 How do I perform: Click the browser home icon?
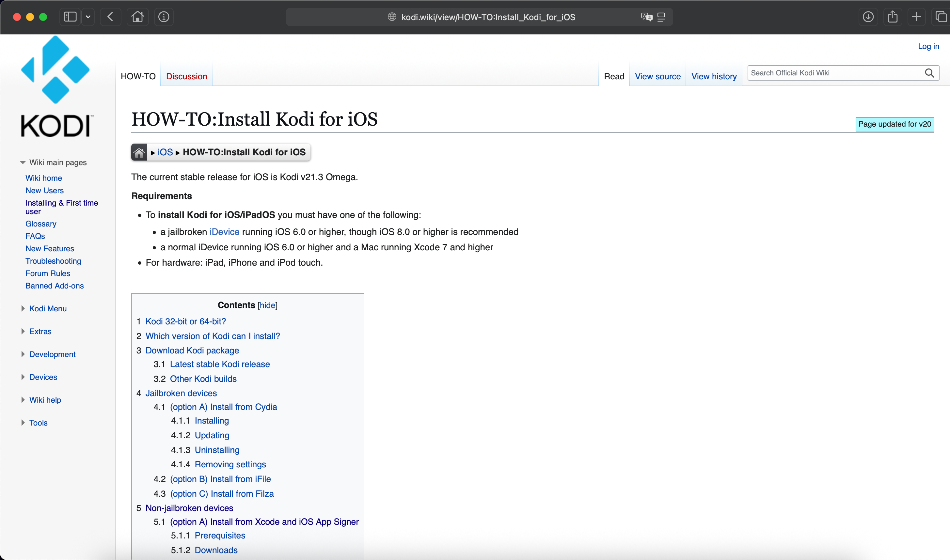click(x=137, y=17)
